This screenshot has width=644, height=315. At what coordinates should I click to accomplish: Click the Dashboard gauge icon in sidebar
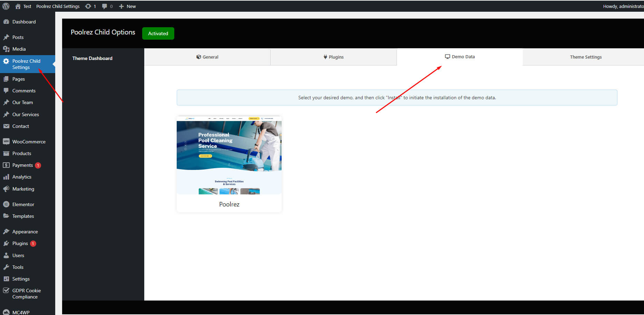coord(6,22)
